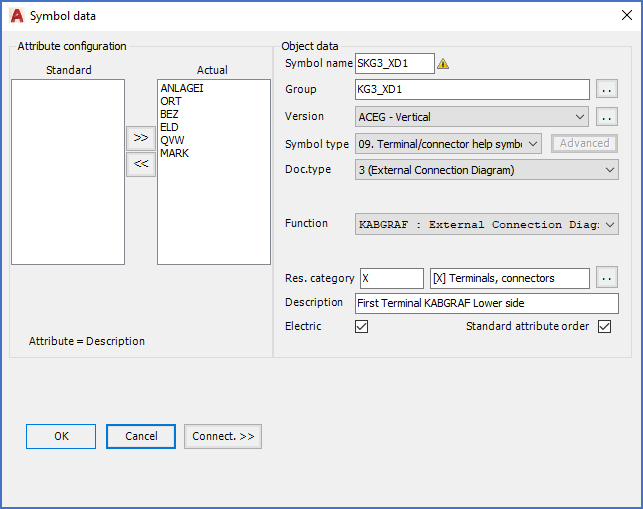Toggle the Electric checkbox
Screen dimensions: 643x509
tap(362, 326)
